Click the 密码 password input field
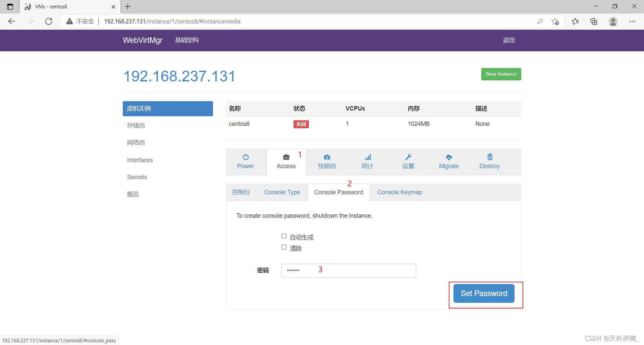Screen dimensions: 644x345 (x=348, y=271)
